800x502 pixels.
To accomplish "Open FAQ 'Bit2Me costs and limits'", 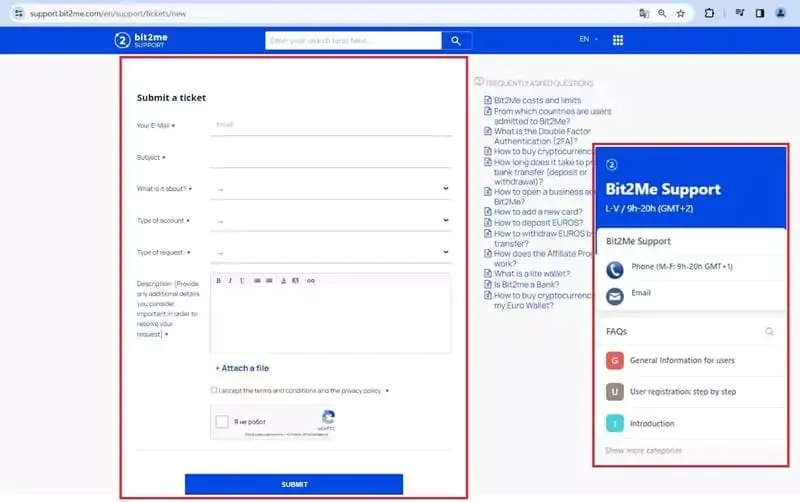I will pos(537,101).
